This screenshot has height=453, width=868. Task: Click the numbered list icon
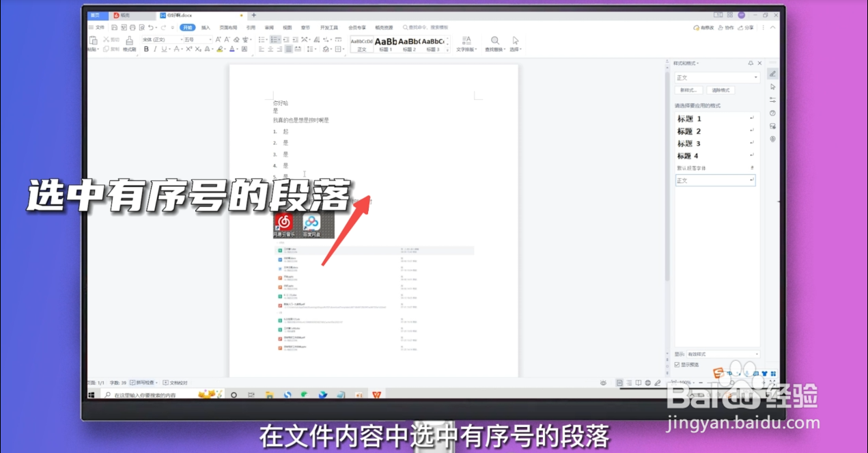click(x=273, y=40)
